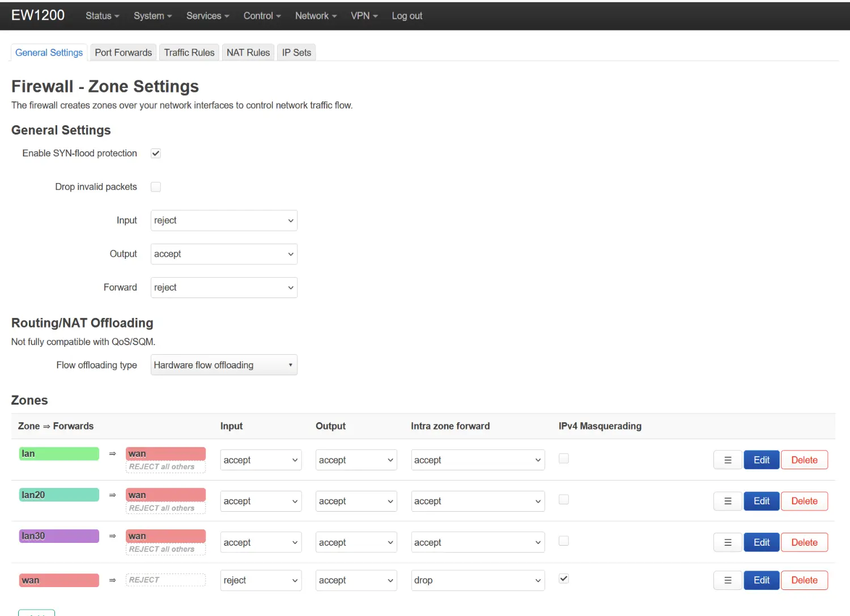Disable SYN-flood protection checkbox
Screen dimensions: 850x616
(156, 154)
